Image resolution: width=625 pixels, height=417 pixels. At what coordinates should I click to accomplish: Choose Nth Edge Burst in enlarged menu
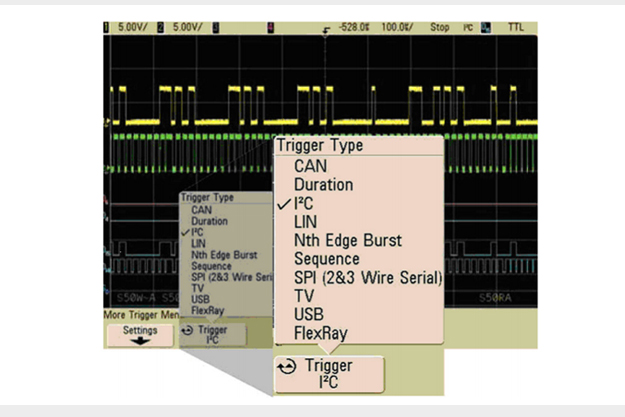click(x=347, y=240)
